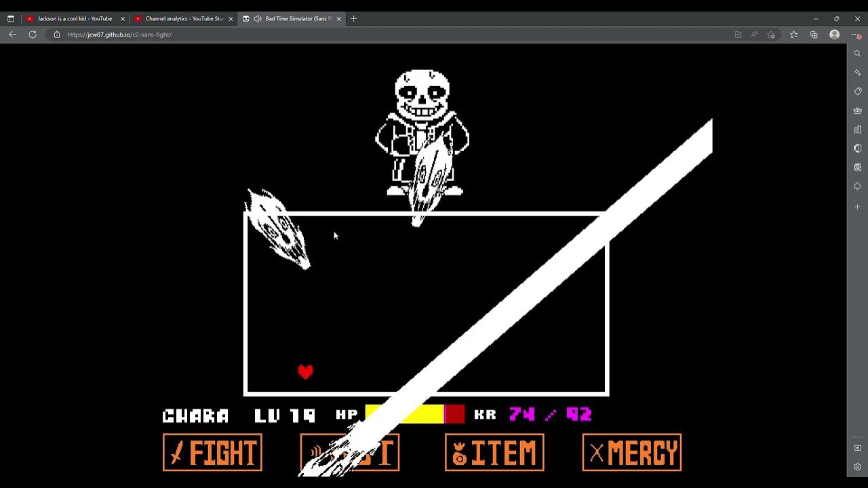Screen dimensions: 868x488
Task: Click the LV 19 level text
Action: [x=285, y=415]
